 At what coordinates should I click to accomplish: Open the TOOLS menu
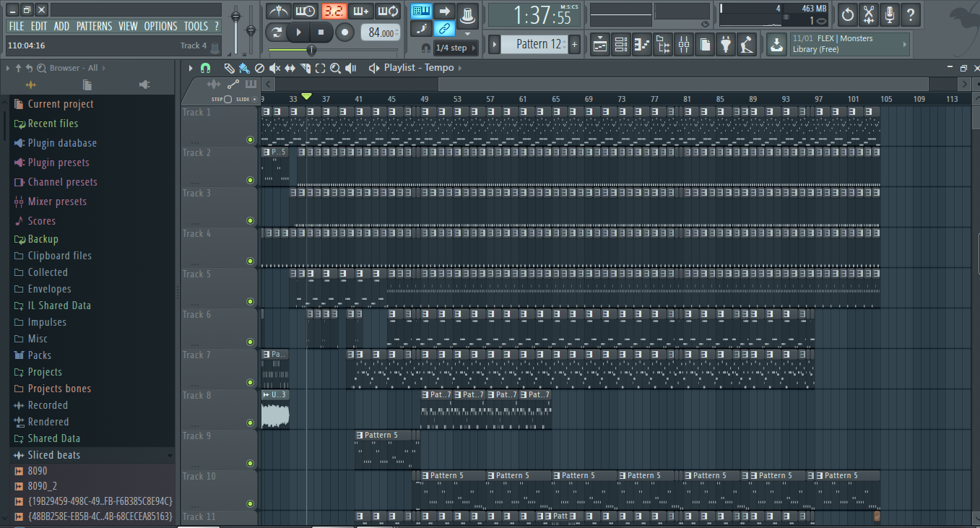pyautogui.click(x=196, y=26)
